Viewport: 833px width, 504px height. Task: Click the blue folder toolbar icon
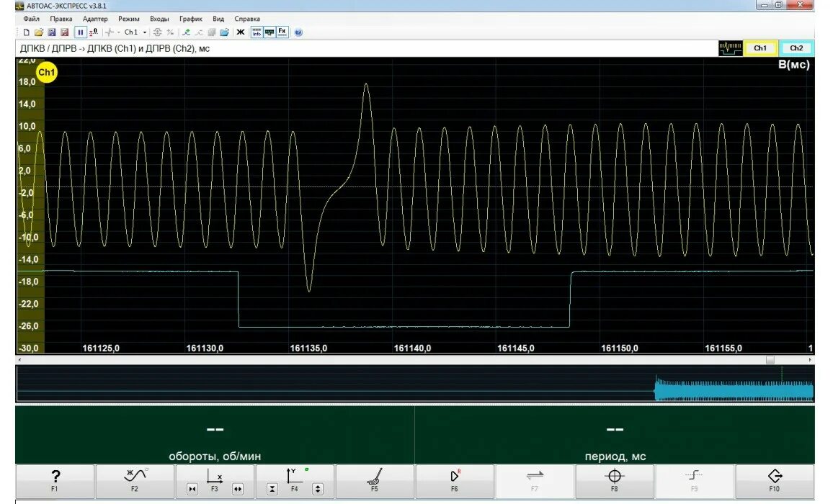(x=224, y=32)
